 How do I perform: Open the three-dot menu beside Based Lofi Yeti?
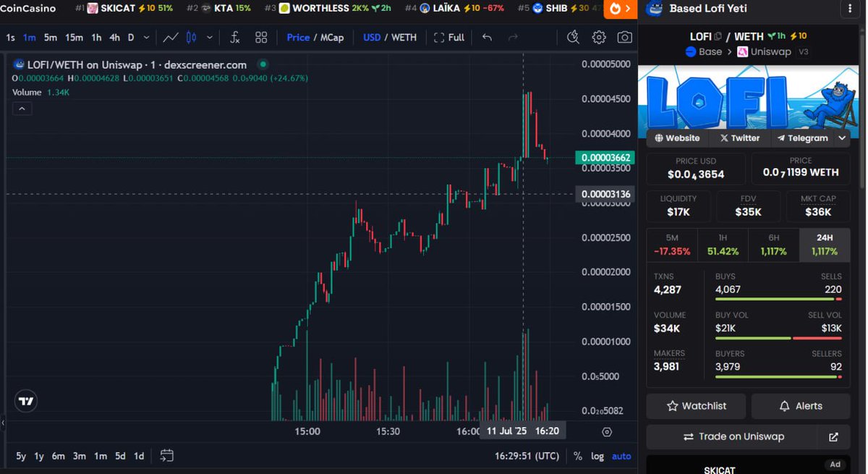pyautogui.click(x=849, y=9)
